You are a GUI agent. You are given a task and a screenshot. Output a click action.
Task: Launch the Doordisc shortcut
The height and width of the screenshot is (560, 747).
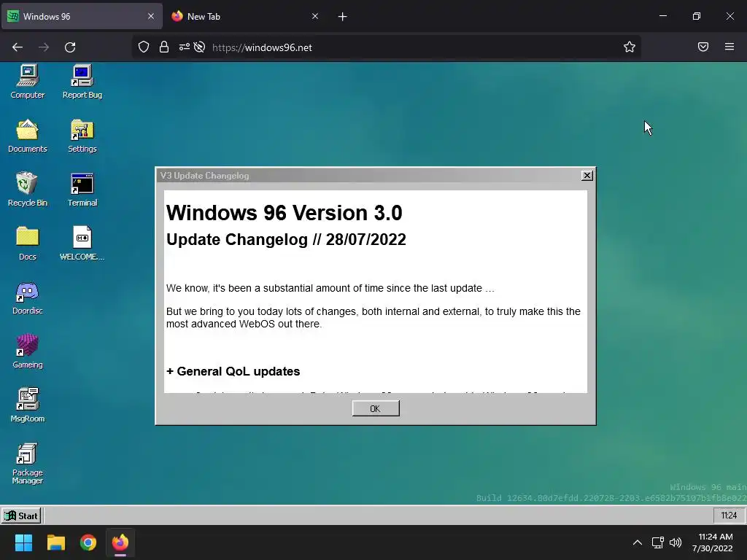[x=28, y=297]
